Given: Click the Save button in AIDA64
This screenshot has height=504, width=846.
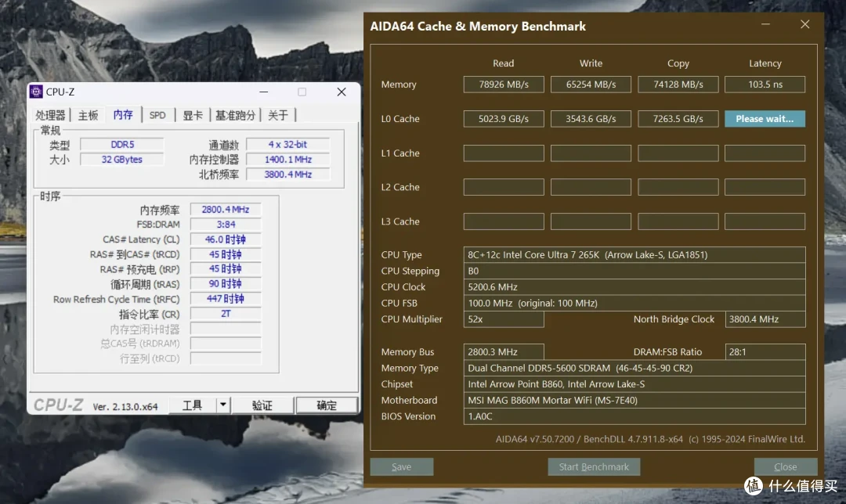Looking at the screenshot, I should pyautogui.click(x=401, y=466).
